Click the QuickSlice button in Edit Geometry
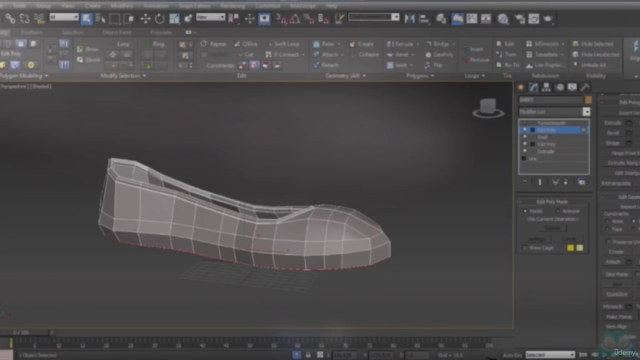This screenshot has height=360, width=640. 617,294
